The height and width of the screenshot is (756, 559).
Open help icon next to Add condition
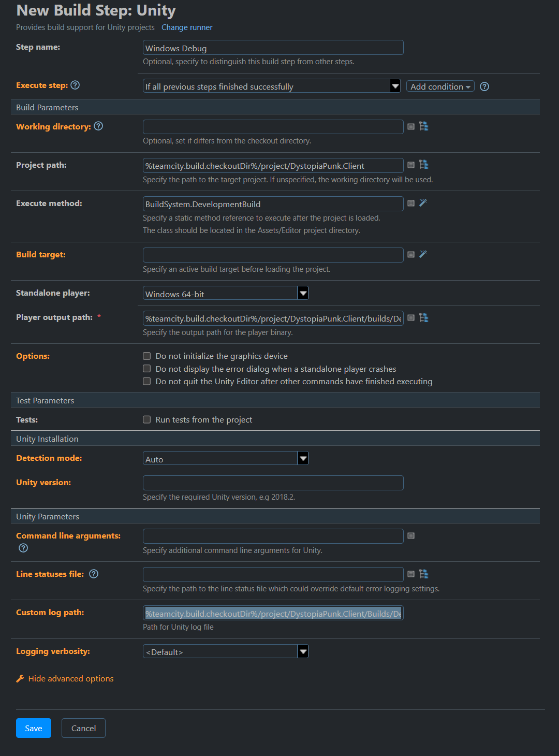pos(484,86)
